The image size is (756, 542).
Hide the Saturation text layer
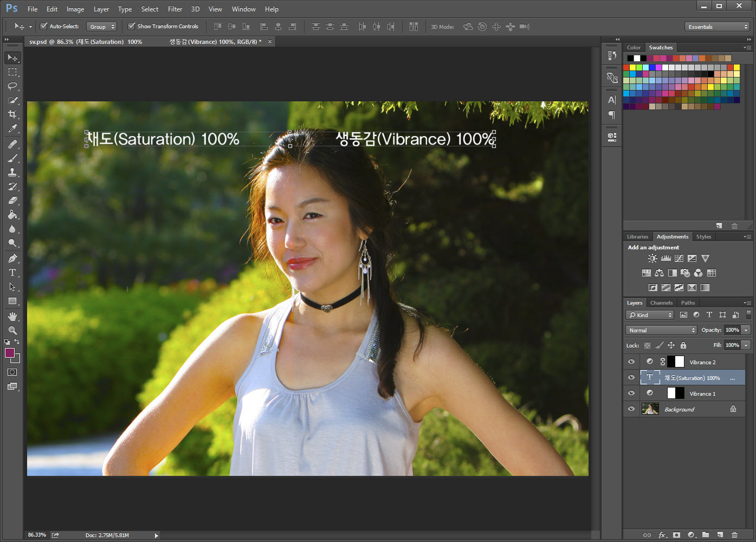pyautogui.click(x=631, y=377)
